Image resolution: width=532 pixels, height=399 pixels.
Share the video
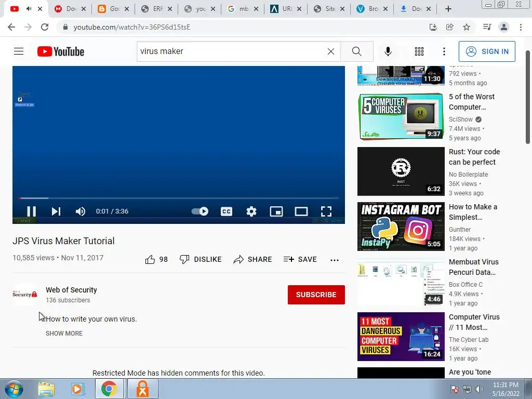click(253, 260)
